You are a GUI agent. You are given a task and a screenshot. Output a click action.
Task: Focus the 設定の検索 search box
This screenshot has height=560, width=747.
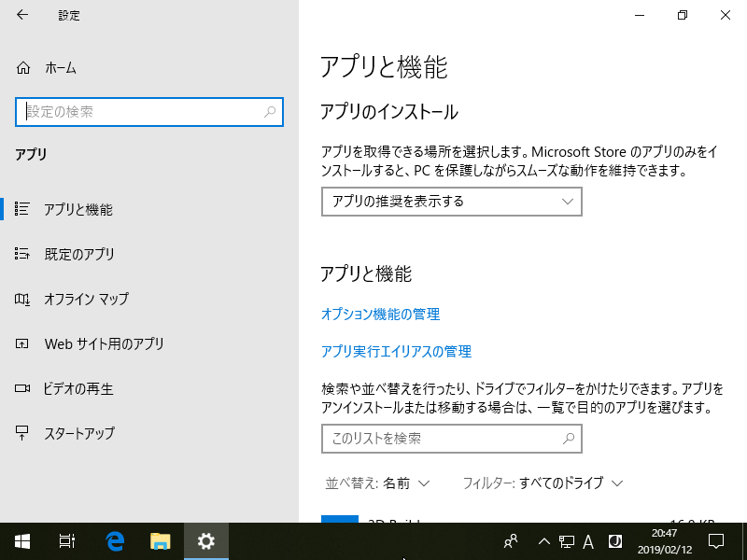click(x=149, y=112)
